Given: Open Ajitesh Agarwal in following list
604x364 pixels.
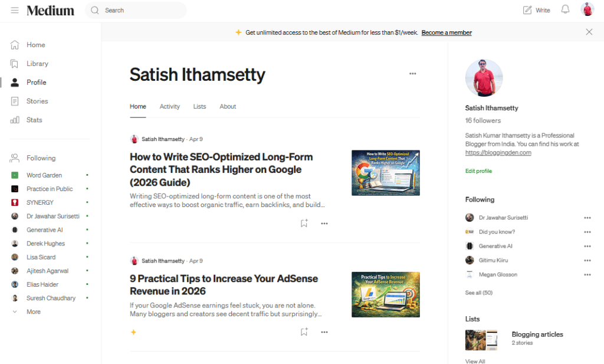Looking at the screenshot, I should pyautogui.click(x=47, y=271).
